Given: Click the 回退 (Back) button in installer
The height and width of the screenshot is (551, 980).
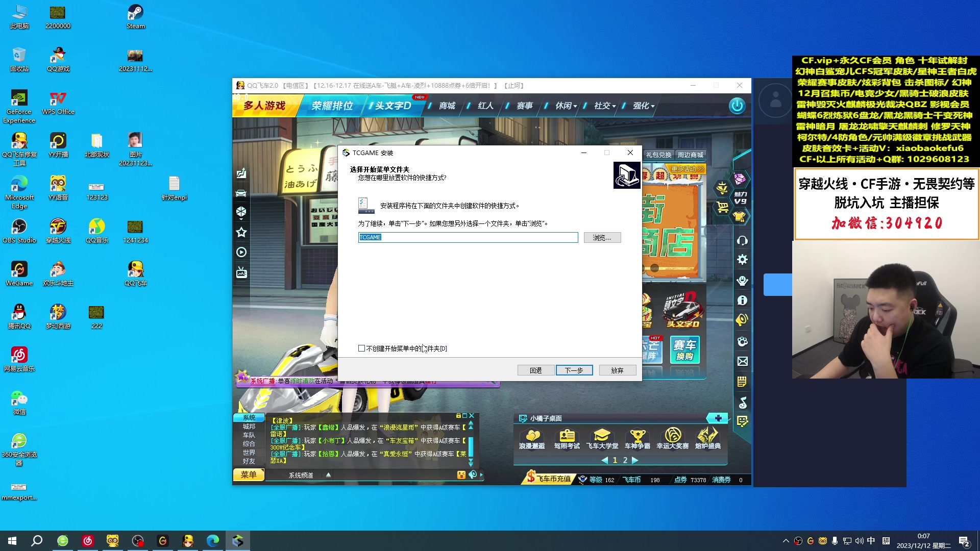Looking at the screenshot, I should pos(535,370).
